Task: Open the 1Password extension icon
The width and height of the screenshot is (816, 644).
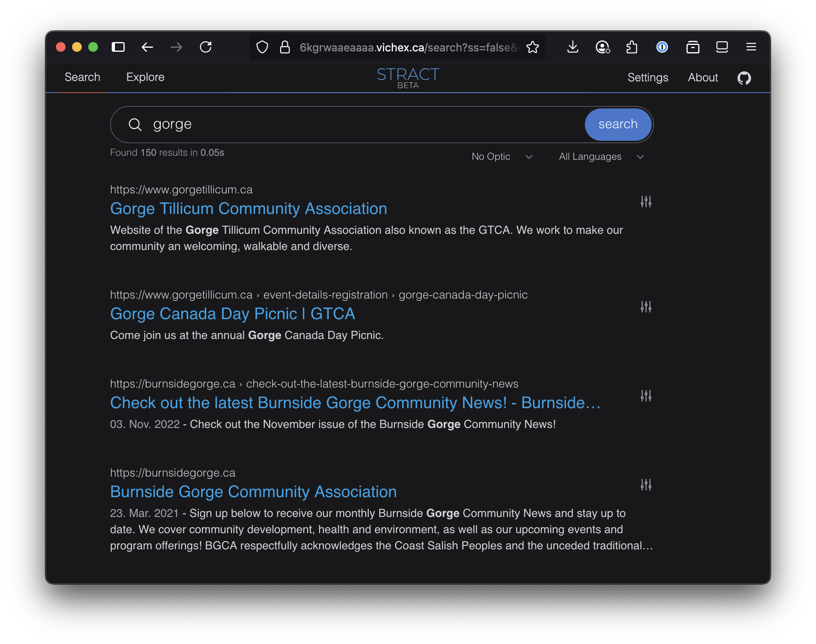Action: pos(662,47)
